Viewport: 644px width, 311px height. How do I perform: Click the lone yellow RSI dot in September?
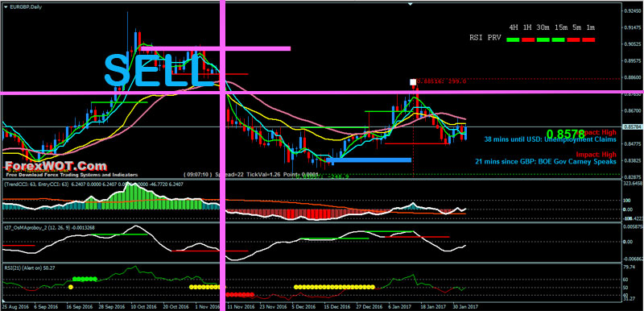tap(71, 287)
